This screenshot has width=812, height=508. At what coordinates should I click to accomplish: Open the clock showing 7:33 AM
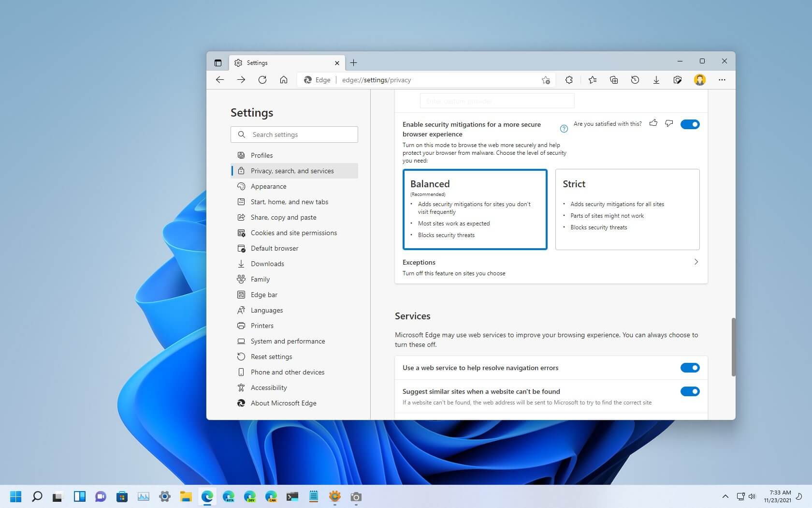pos(778,496)
